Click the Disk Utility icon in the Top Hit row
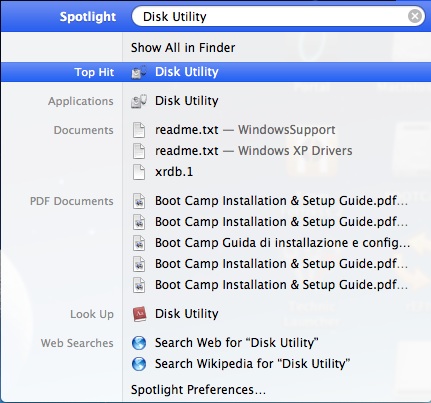Image resolution: width=431 pixels, height=403 pixels. click(139, 72)
